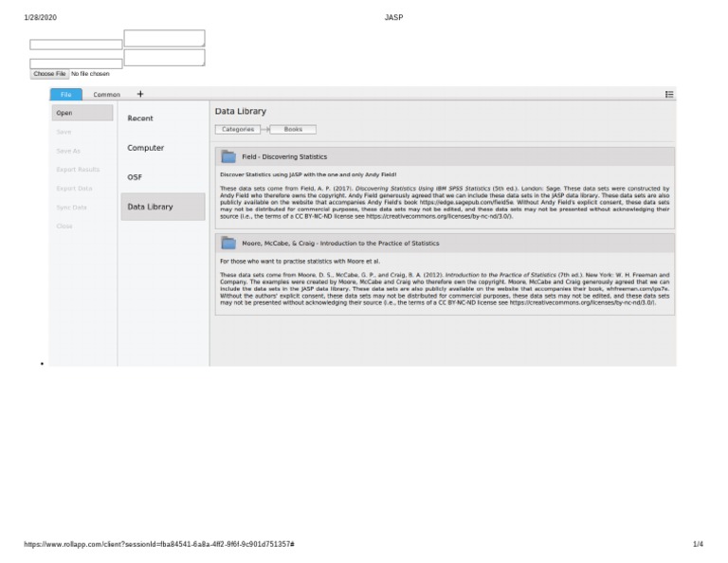Screen dimensions: 728x563
Task: Click the Data Library heading text
Action: tap(241, 112)
